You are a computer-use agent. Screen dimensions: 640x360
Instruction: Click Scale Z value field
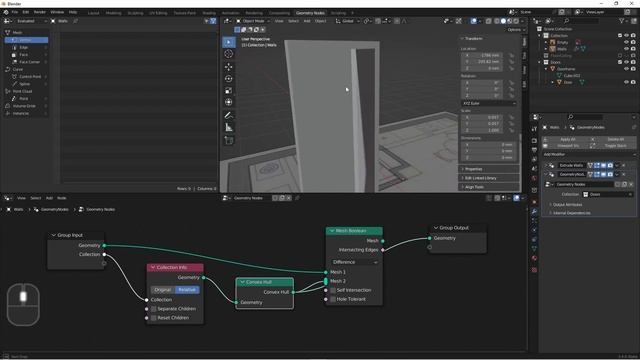tap(482, 130)
